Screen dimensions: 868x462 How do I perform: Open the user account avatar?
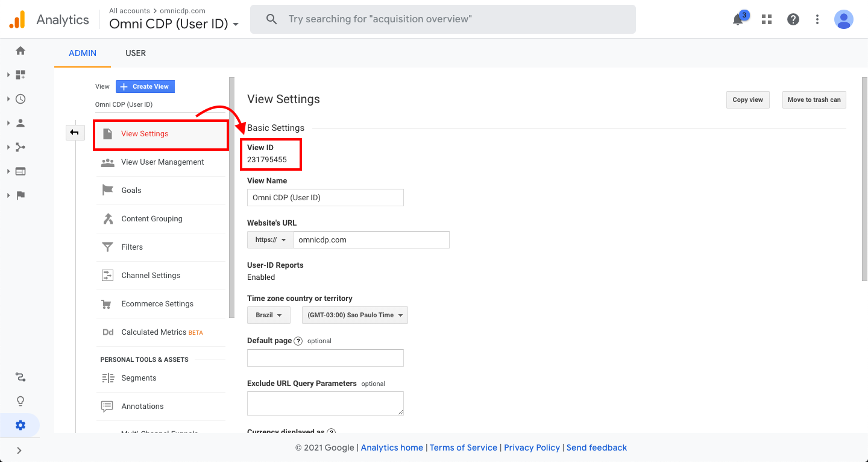(x=844, y=19)
